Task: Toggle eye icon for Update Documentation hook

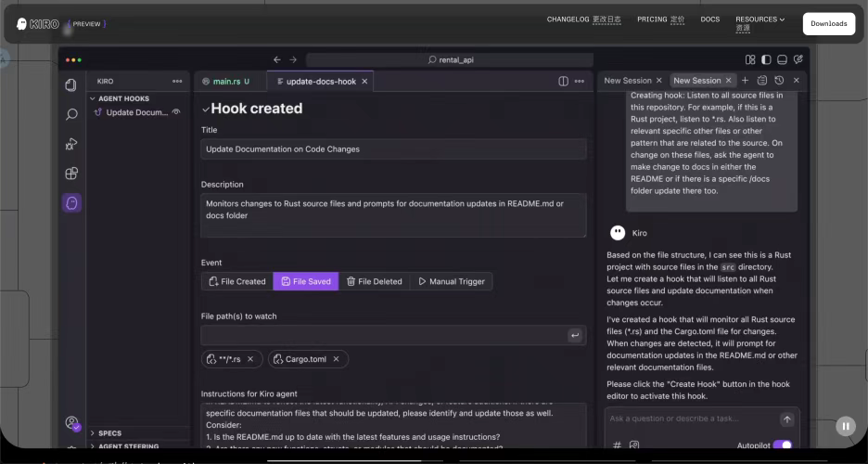Action: point(176,112)
